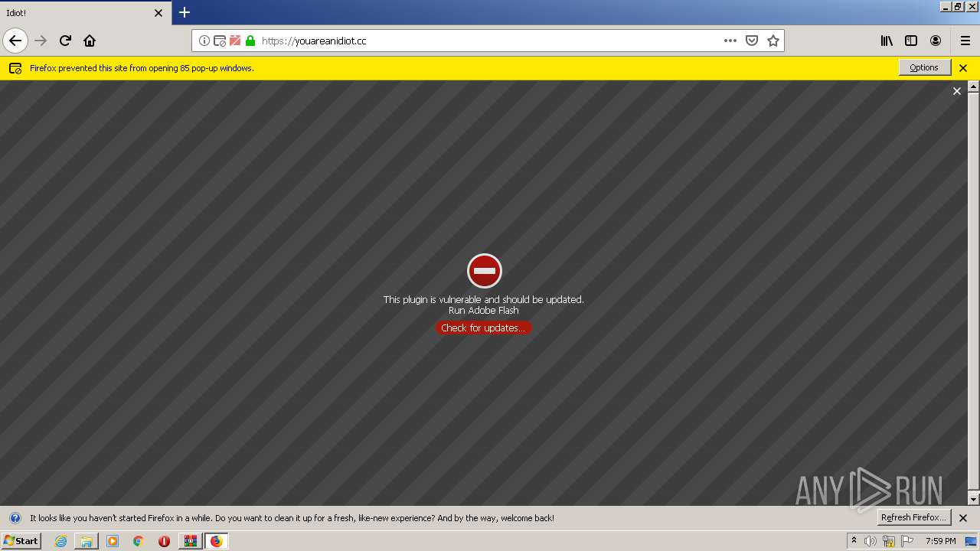Image resolution: width=980 pixels, height=551 pixels.
Task: Launch Internet Explorer from taskbar
Action: click(x=60, y=541)
